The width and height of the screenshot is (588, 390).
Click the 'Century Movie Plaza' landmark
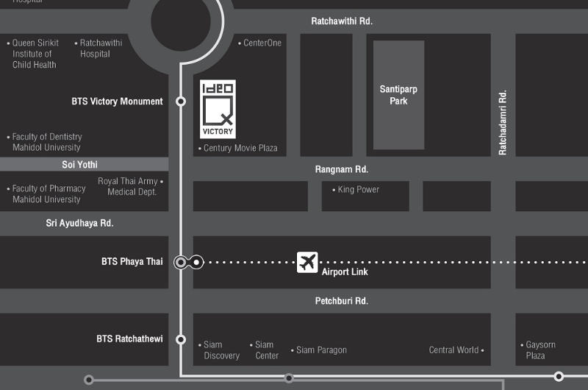[x=237, y=148]
